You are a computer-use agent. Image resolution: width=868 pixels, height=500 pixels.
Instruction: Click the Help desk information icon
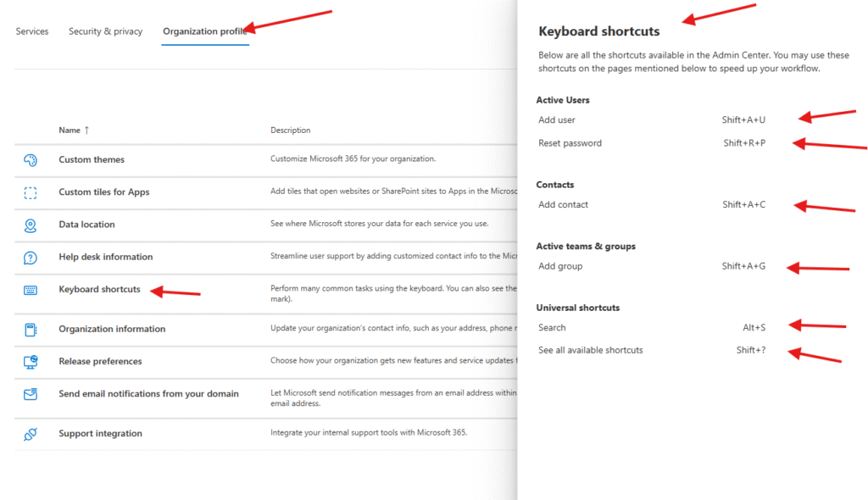[x=31, y=258]
